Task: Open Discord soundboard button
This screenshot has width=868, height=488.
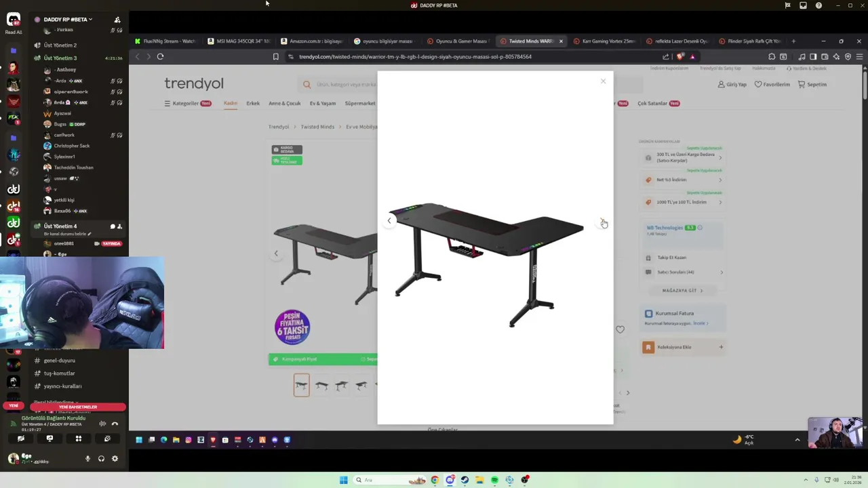Action: tap(107, 439)
